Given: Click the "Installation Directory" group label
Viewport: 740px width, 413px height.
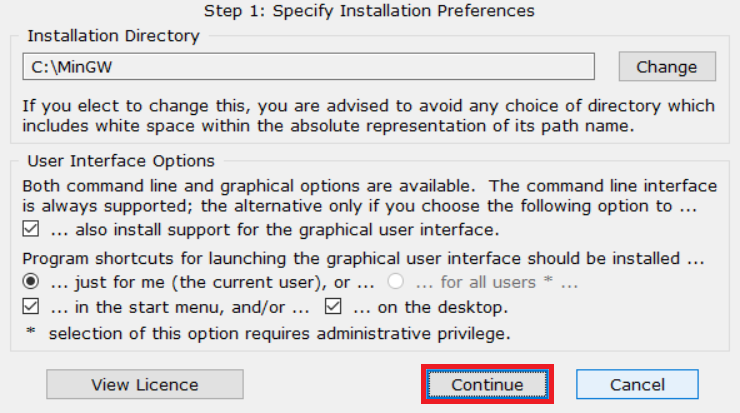Looking at the screenshot, I should point(113,36).
